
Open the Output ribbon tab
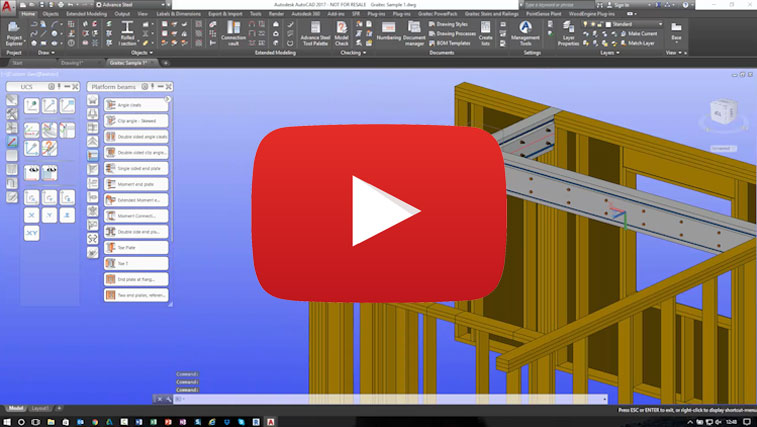tap(122, 14)
